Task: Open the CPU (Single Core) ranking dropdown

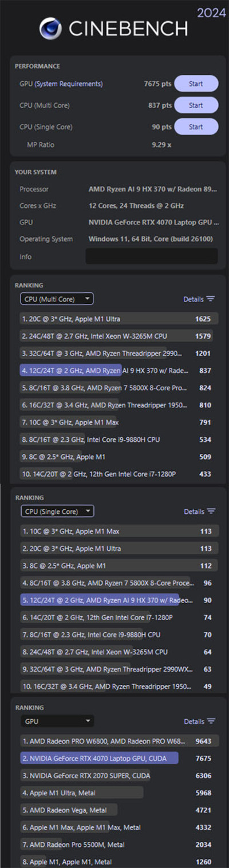Action: (57, 511)
